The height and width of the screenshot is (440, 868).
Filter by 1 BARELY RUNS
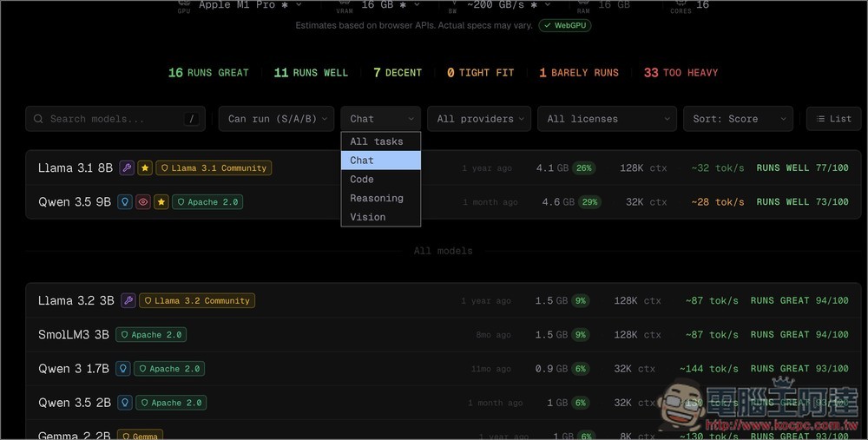point(579,73)
